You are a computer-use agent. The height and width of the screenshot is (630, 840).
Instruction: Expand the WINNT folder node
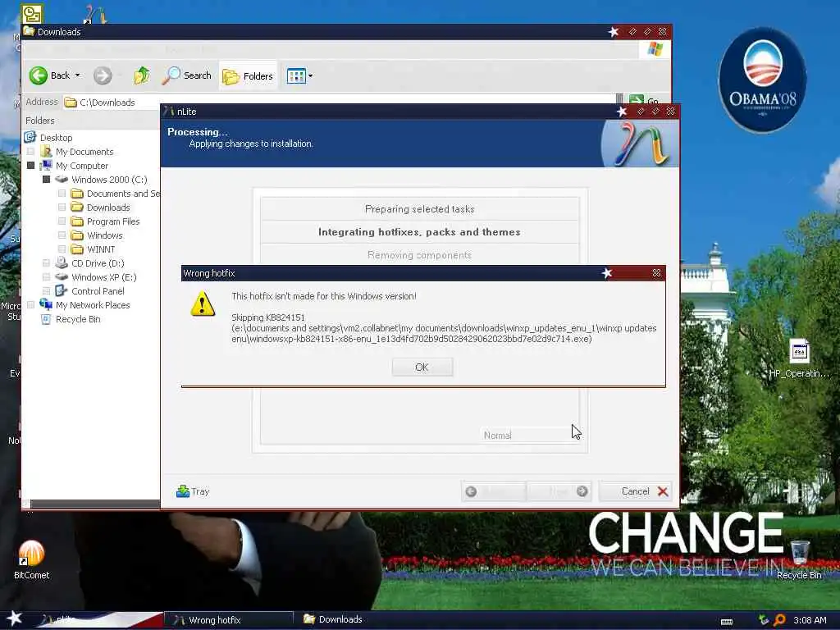pyautogui.click(x=62, y=249)
